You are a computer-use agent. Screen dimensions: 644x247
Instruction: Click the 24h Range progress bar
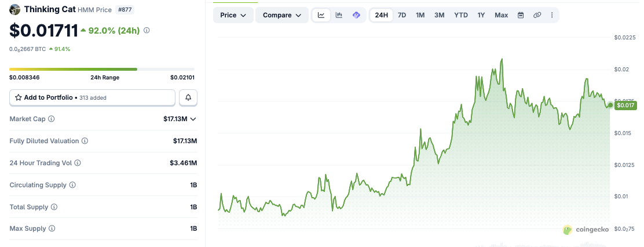(102, 69)
